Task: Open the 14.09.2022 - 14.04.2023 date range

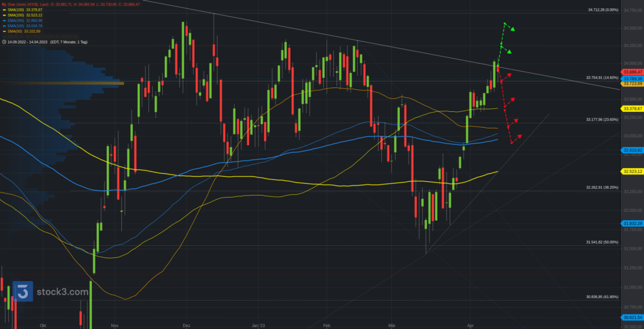Action: tap(27, 42)
